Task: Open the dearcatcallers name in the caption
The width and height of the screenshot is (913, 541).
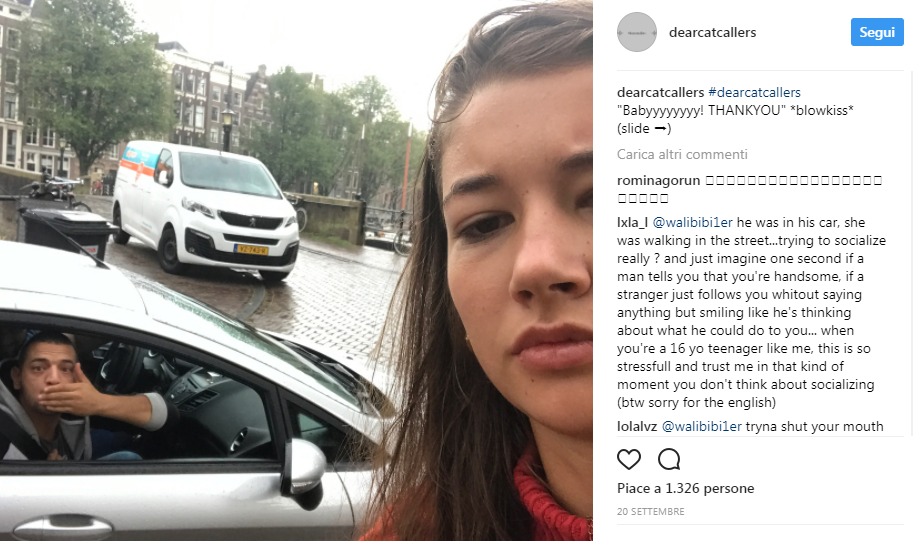Action: point(660,92)
